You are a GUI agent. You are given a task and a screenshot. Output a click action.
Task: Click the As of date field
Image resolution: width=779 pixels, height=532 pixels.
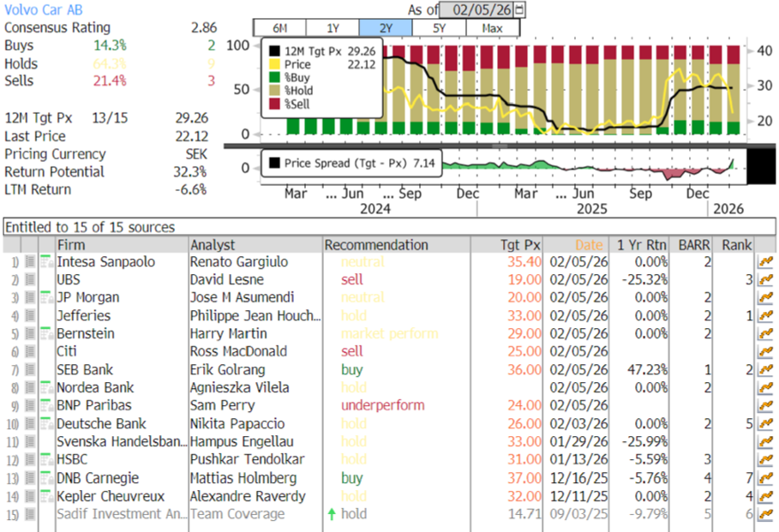pos(480,9)
